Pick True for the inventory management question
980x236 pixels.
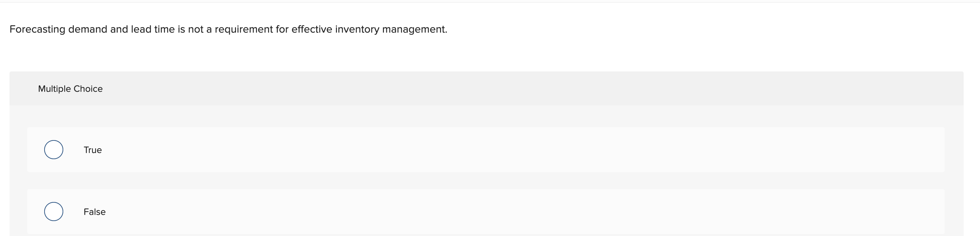54,150
